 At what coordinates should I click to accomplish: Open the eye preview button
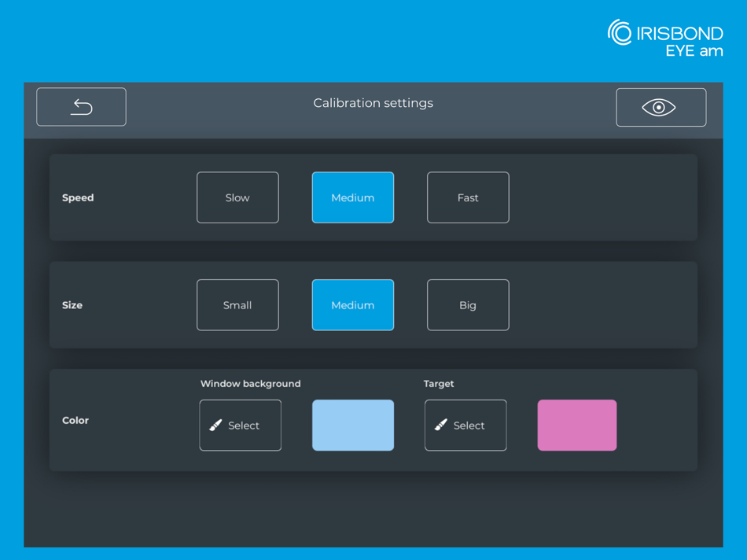tap(661, 107)
